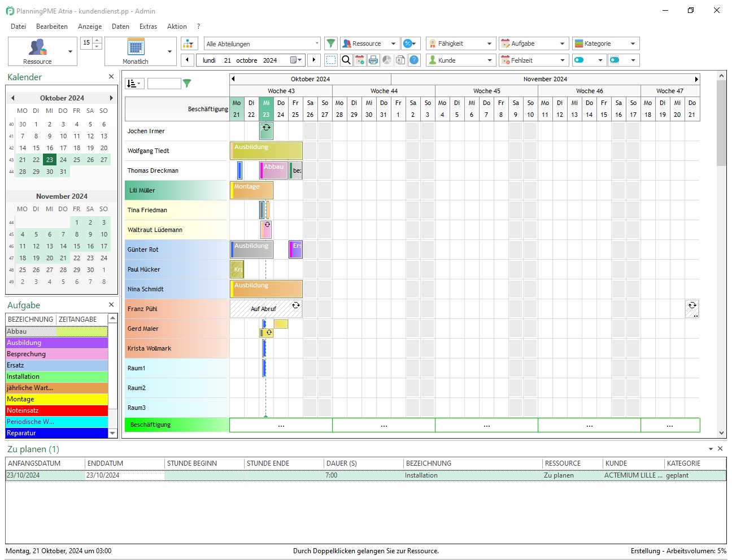
Task: Click the selection rectangle icon in toolbar
Action: [x=331, y=60]
